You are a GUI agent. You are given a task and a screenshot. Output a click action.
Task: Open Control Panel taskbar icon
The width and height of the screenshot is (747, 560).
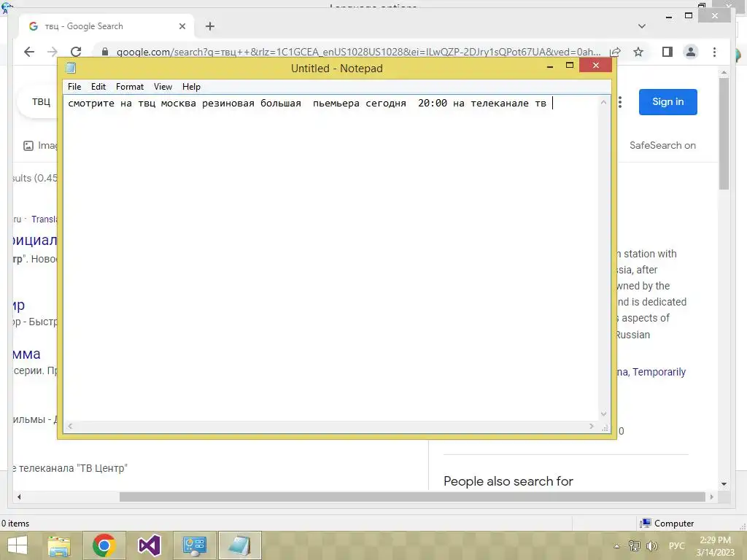(194, 545)
